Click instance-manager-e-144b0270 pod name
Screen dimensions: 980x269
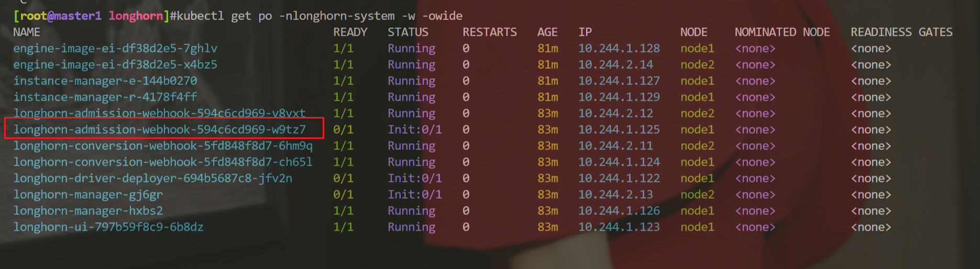105,81
